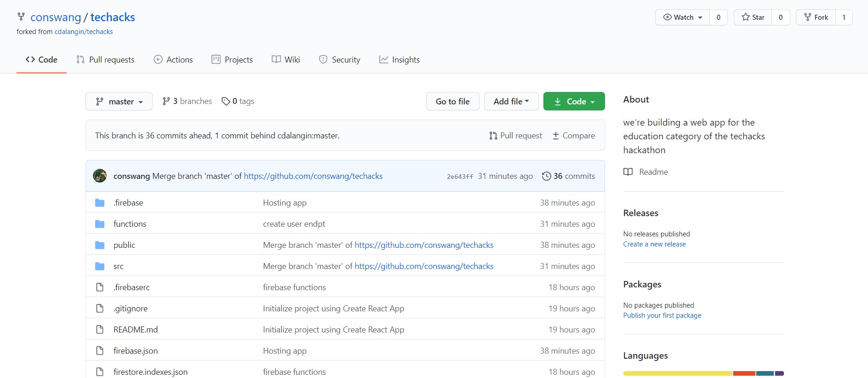Screen dimensions: 868x378
Task: Open the Add file dropdown
Action: [x=511, y=101]
